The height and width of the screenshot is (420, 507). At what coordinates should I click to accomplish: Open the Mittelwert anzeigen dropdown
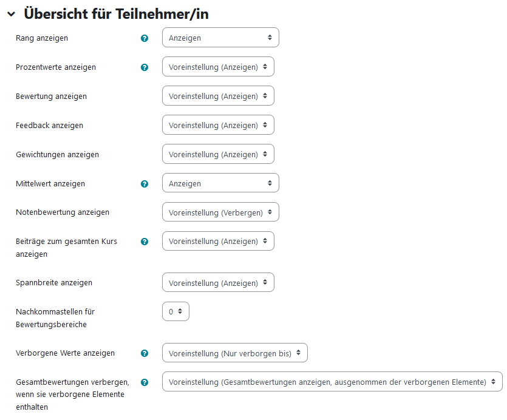pos(220,183)
